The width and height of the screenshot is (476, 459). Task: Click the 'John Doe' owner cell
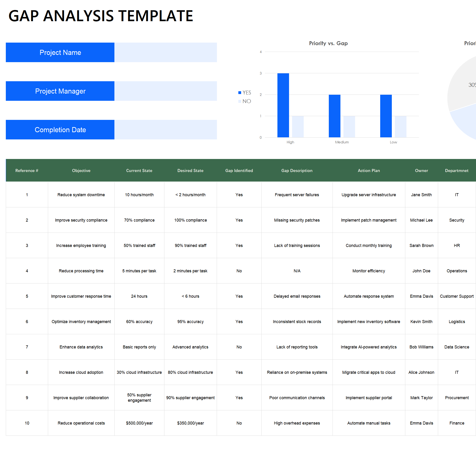[421, 271]
